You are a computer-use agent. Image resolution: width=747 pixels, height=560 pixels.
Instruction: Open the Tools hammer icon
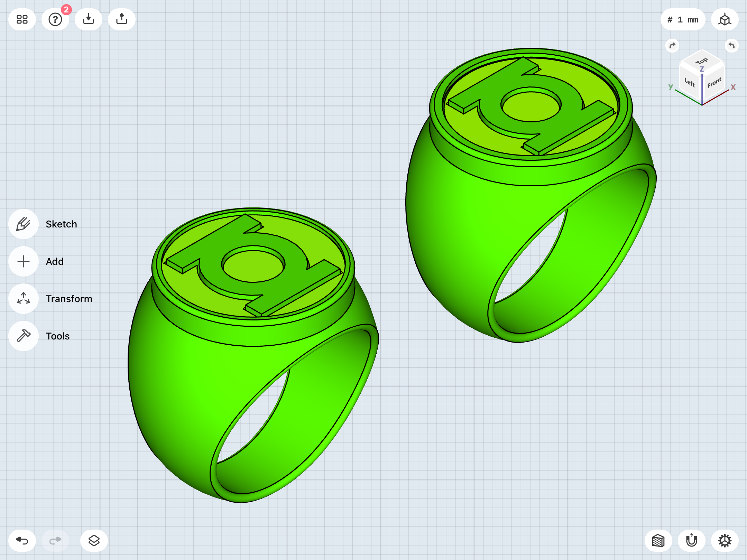click(24, 336)
